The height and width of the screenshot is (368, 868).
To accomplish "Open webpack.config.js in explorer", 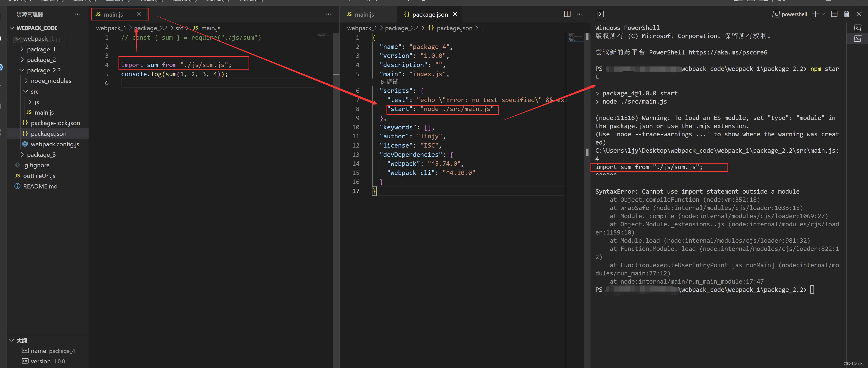I will [55, 144].
